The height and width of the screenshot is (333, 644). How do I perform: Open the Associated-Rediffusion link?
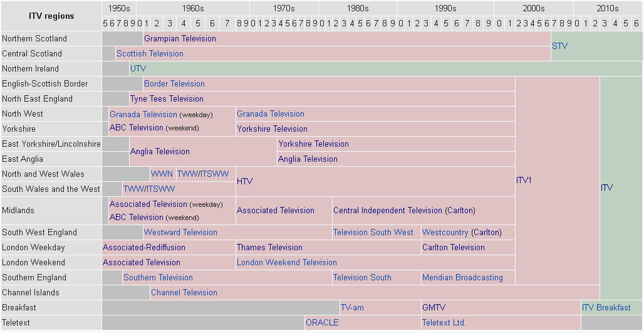point(143,248)
